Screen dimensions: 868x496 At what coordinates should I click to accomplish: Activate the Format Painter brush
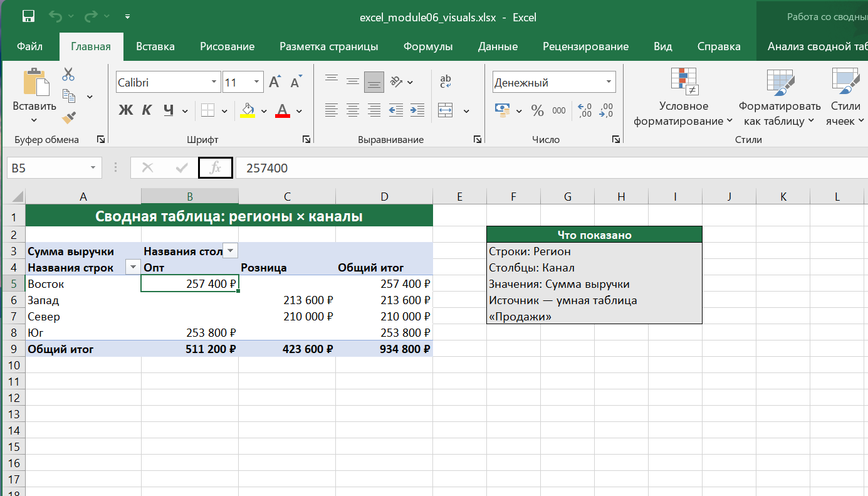[x=69, y=117]
